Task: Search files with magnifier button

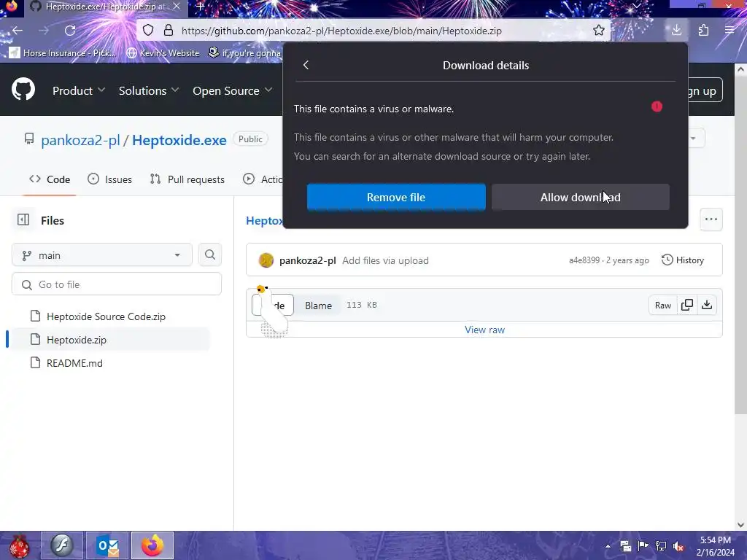Action: coord(209,254)
